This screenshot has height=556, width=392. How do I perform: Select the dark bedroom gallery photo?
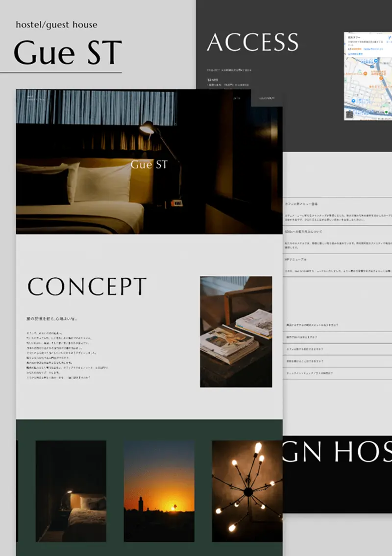(x=71, y=490)
